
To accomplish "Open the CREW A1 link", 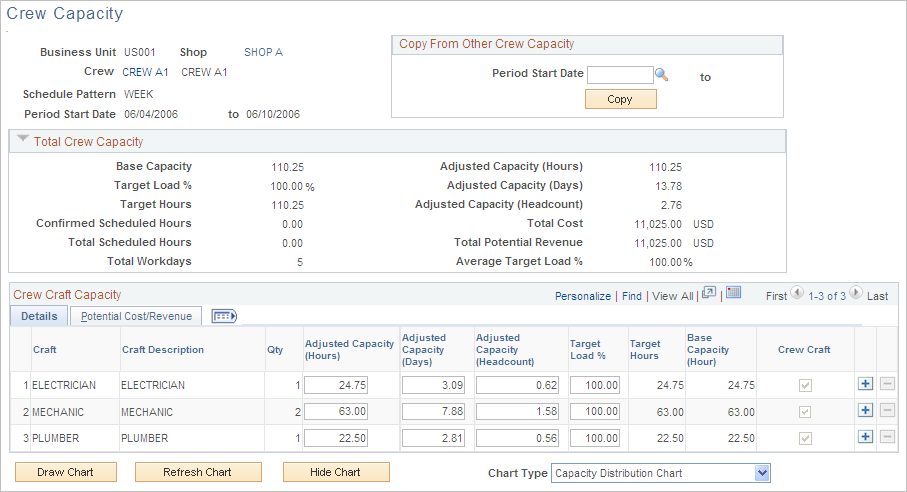I will point(145,72).
